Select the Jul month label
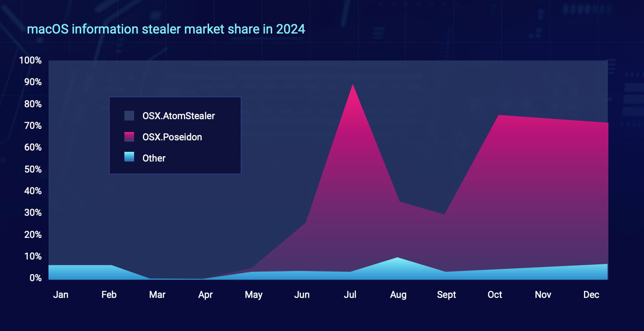 [x=349, y=294]
